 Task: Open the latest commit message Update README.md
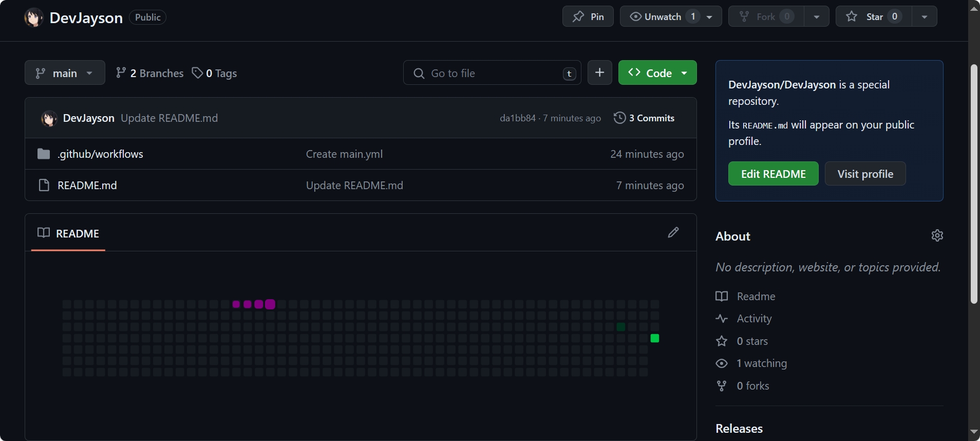(169, 118)
